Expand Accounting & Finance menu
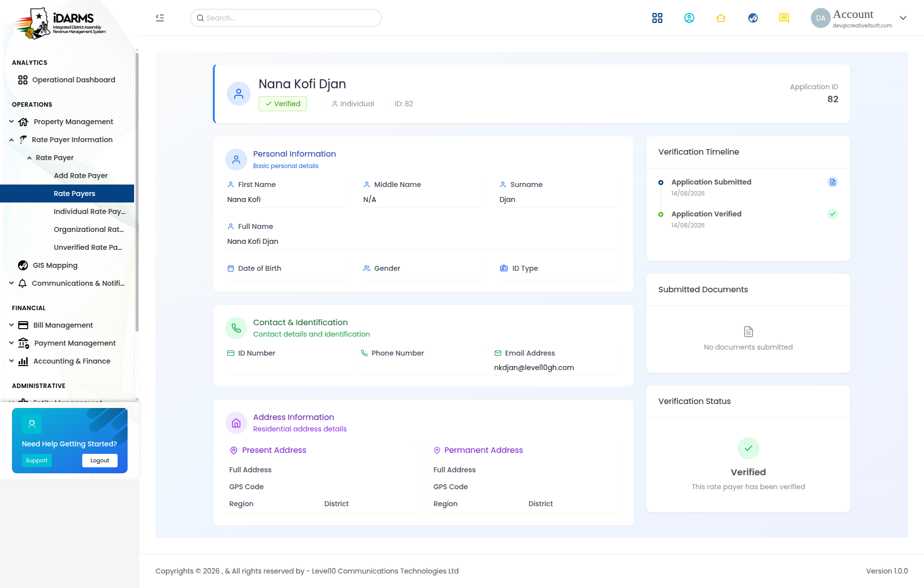The image size is (924, 588). (x=11, y=361)
